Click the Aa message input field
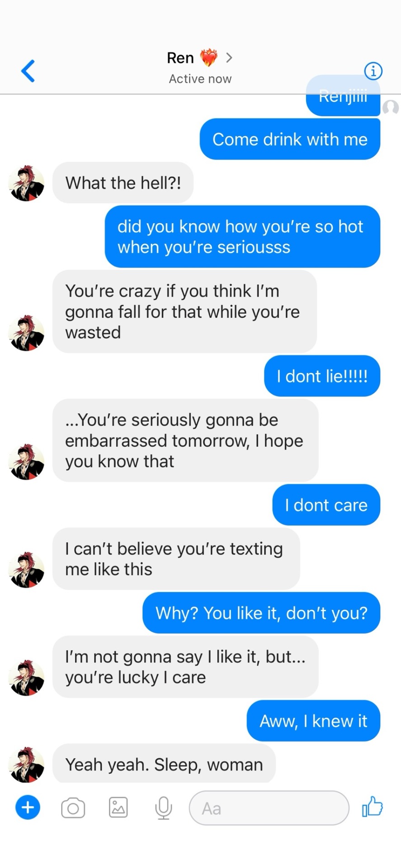 click(269, 808)
